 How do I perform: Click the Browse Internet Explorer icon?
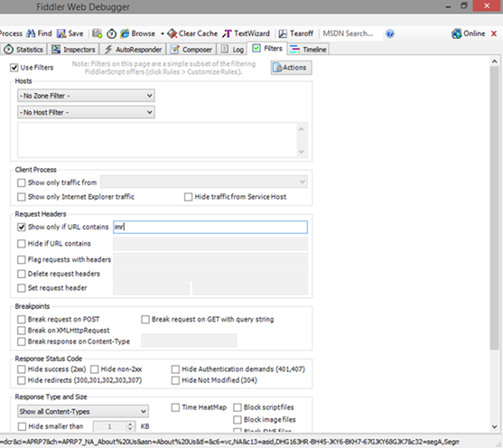[x=125, y=33]
